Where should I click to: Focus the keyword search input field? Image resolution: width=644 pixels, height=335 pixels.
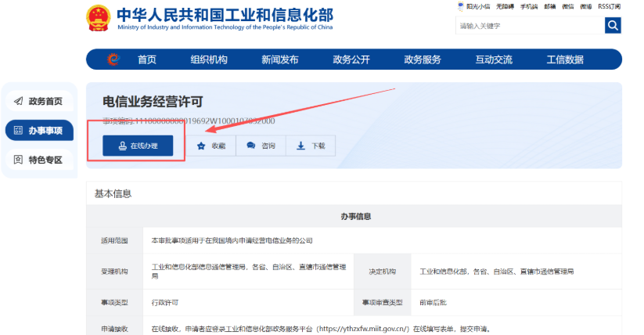(531, 26)
